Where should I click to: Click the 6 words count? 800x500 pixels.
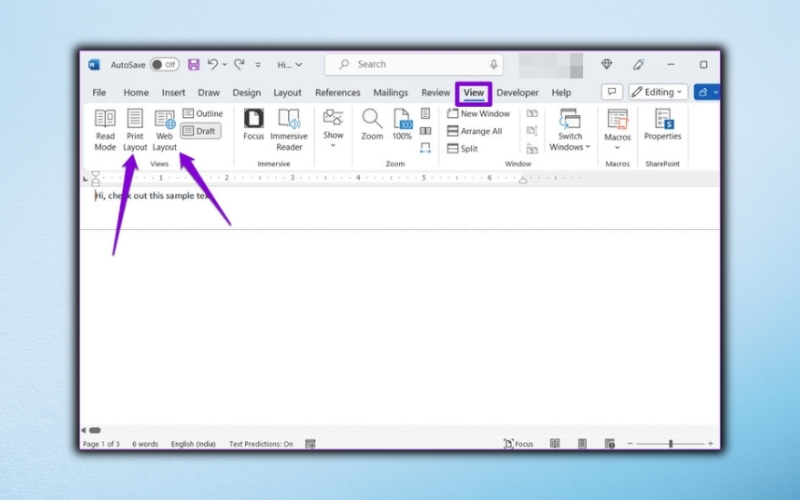pyautogui.click(x=145, y=444)
